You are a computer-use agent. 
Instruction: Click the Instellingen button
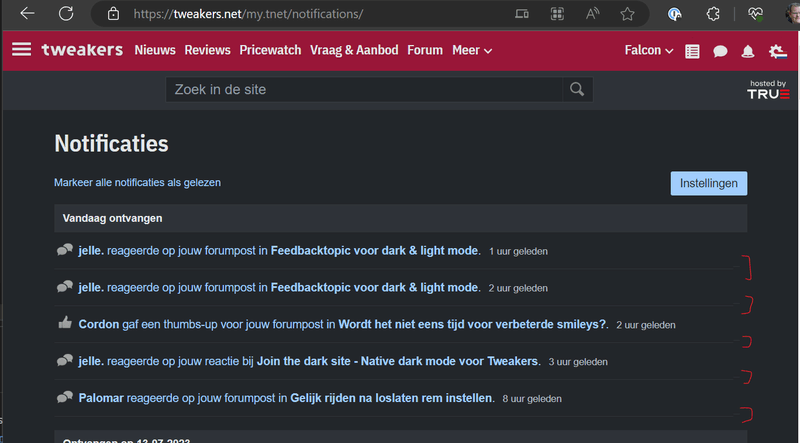(708, 183)
